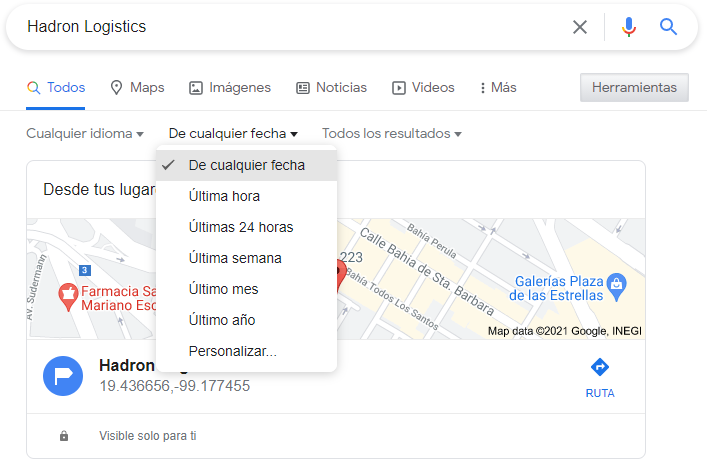The image size is (707, 470).
Task: Expand the Todos los resultados dropdown
Action: 392,134
